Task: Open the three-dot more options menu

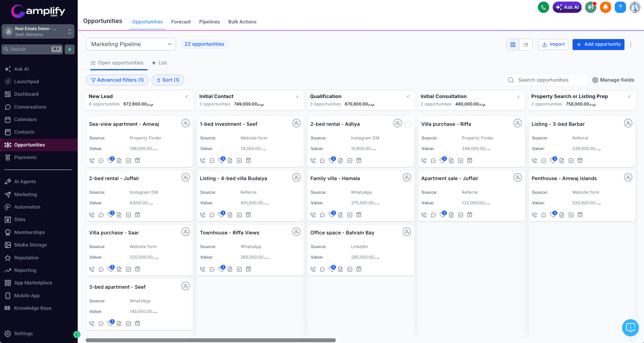Action: (x=631, y=45)
